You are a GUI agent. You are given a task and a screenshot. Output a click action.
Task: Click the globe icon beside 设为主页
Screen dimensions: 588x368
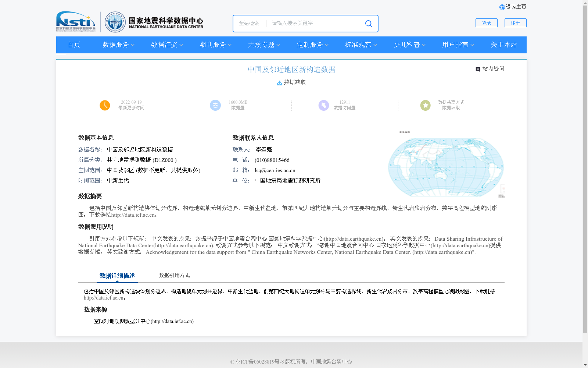pyautogui.click(x=502, y=7)
